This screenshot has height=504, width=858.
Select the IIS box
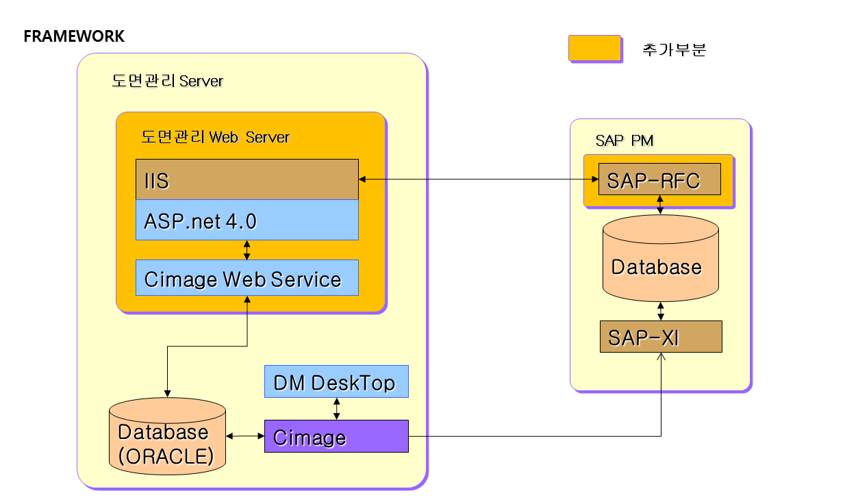pyautogui.click(x=247, y=180)
